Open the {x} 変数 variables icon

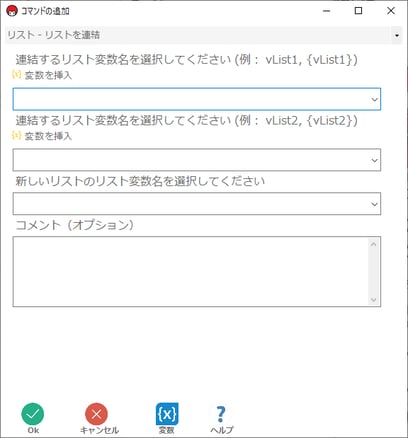(x=167, y=414)
